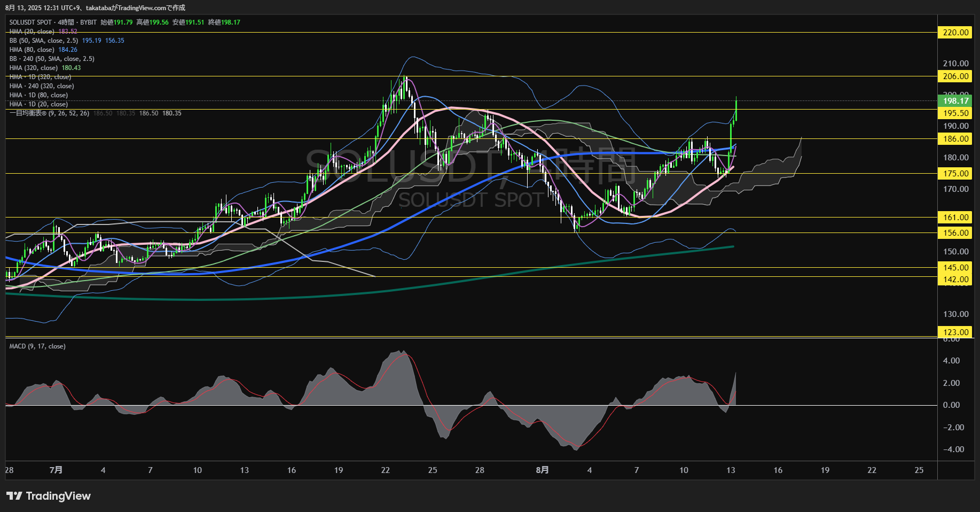980x512 pixels.
Task: Select the HMA · 1D (80, close) legend
Action: [38, 95]
